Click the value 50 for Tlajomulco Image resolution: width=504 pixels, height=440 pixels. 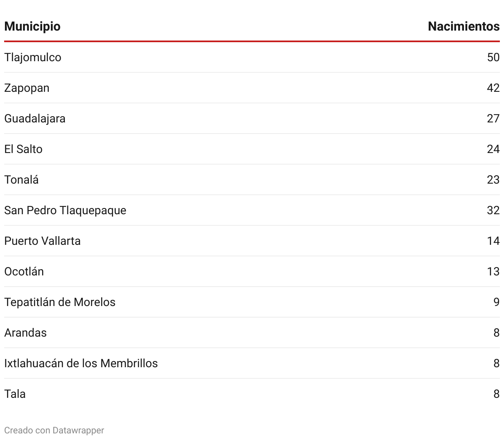click(493, 57)
